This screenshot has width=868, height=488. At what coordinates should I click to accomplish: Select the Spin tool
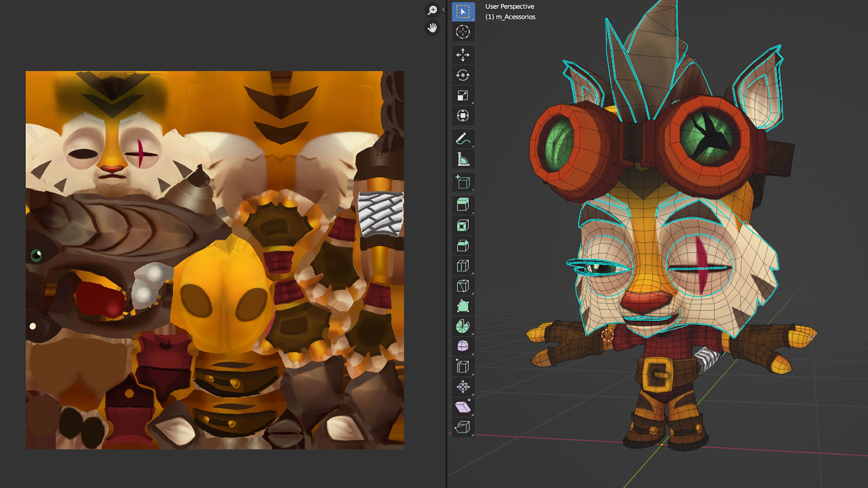click(x=463, y=327)
